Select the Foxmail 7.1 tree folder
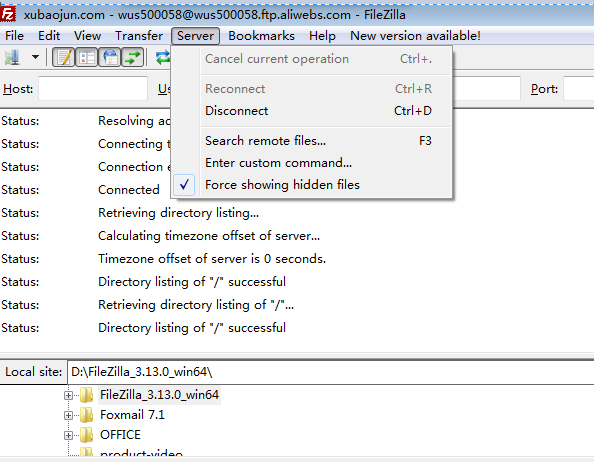The width and height of the screenshot is (594, 462). (x=132, y=415)
